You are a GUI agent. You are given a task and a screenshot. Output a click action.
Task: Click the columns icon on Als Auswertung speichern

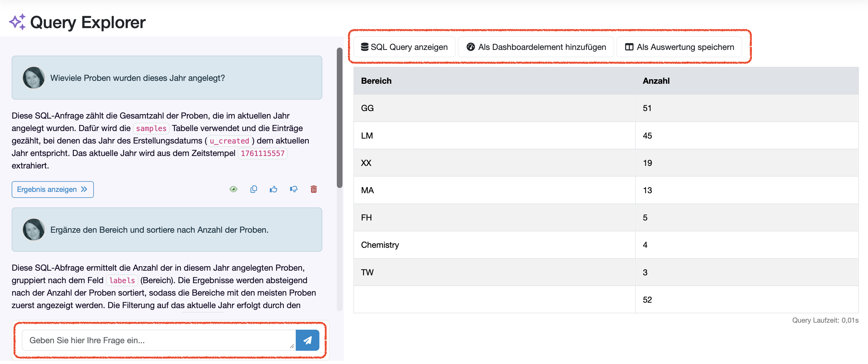pyautogui.click(x=629, y=47)
